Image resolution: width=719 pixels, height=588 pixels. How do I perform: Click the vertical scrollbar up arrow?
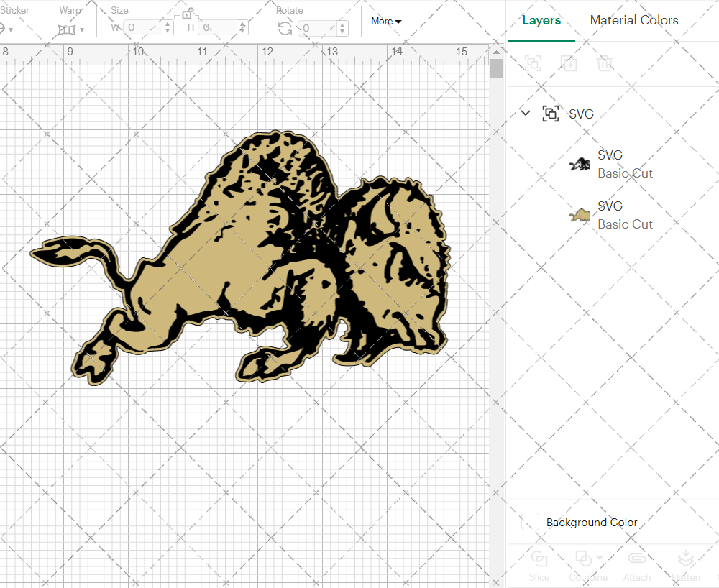tap(496, 52)
